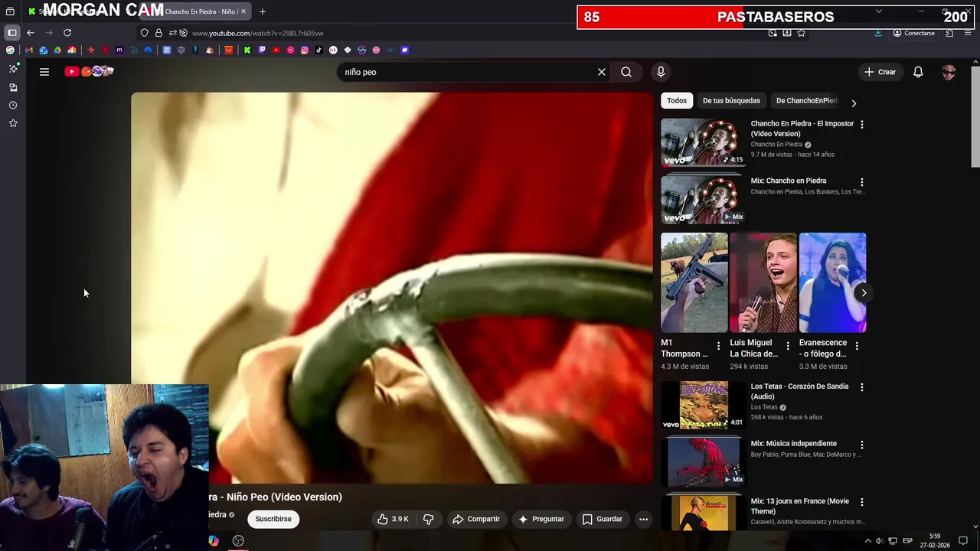Open options for Luis Miguel short

click(787, 346)
